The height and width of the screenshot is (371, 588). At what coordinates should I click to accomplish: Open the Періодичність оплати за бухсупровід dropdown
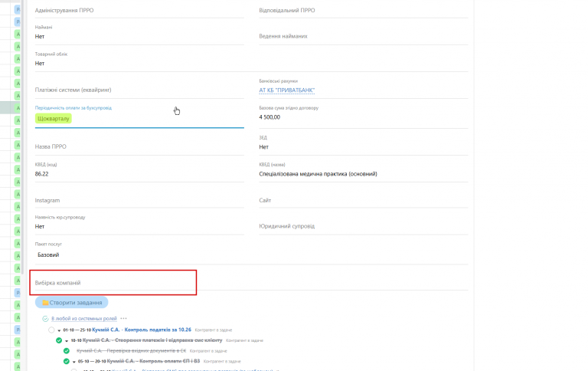click(x=139, y=116)
